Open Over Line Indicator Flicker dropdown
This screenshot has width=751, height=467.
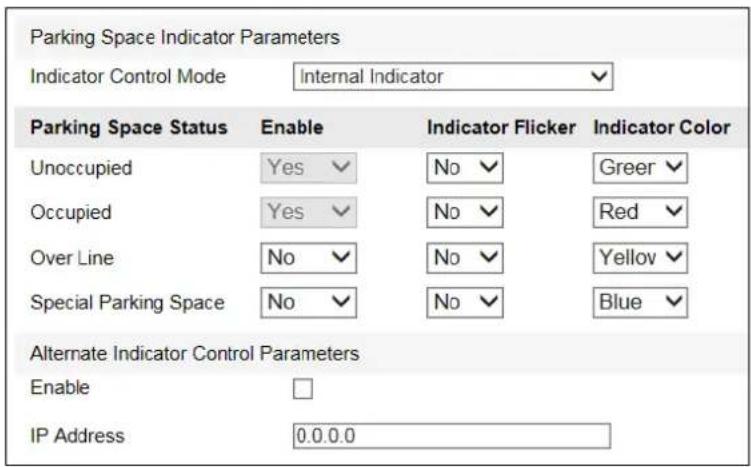(465, 258)
